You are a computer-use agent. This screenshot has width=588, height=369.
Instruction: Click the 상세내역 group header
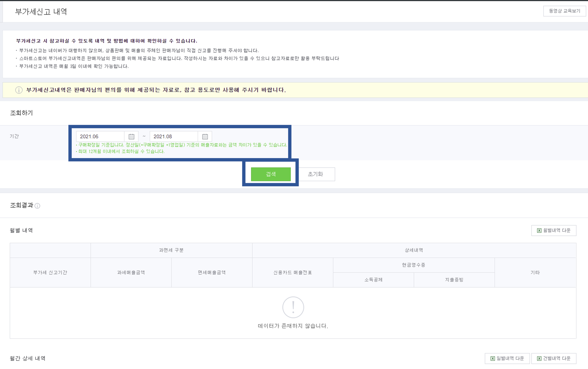(x=414, y=250)
